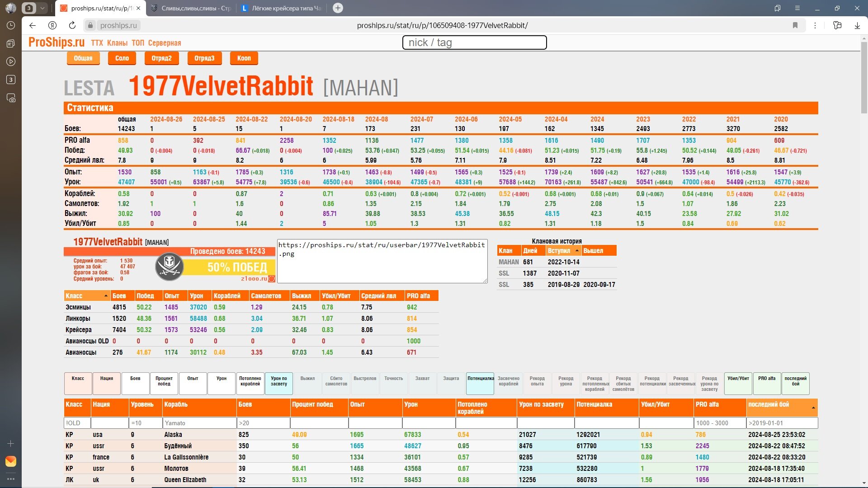Reload the page with the refresh icon
The image size is (868, 488).
pos(72,25)
